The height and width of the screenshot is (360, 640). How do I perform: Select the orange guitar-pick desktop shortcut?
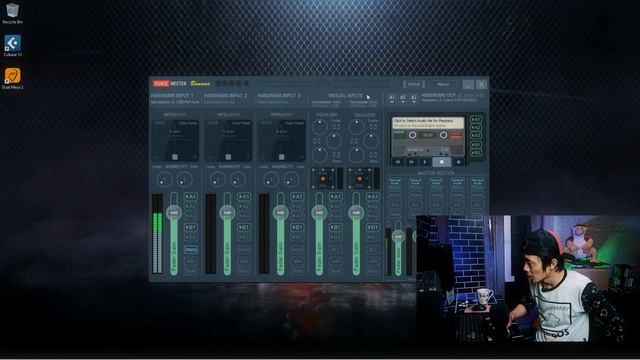12,78
